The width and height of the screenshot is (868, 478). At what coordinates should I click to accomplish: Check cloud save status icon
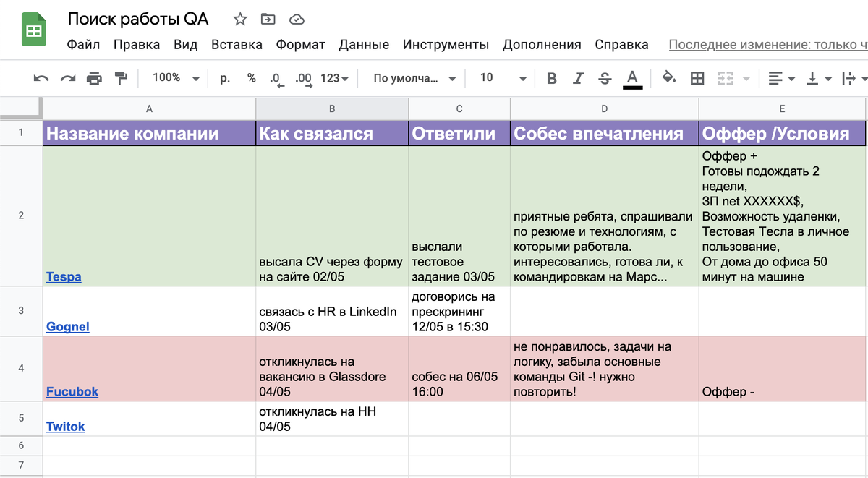(296, 20)
